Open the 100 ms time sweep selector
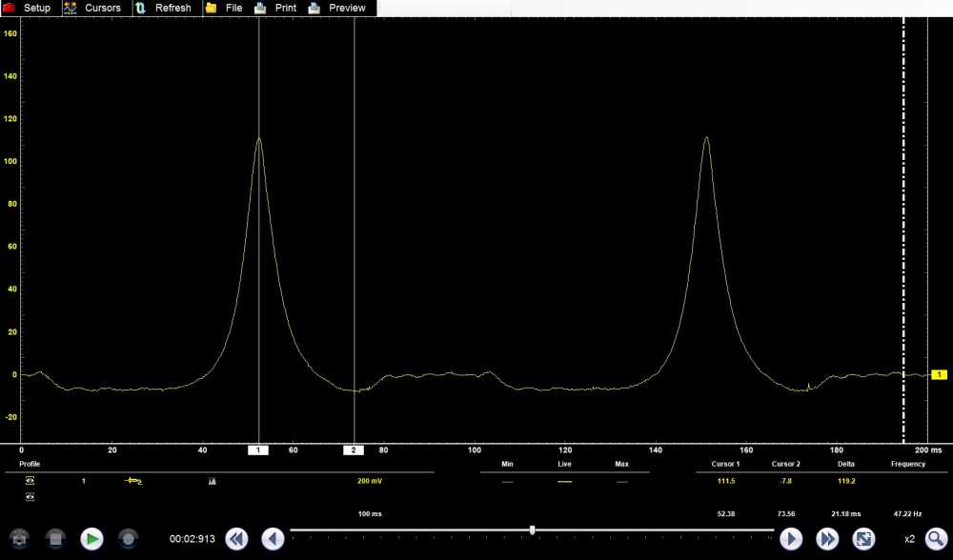The height and width of the screenshot is (560, 953). click(x=370, y=513)
